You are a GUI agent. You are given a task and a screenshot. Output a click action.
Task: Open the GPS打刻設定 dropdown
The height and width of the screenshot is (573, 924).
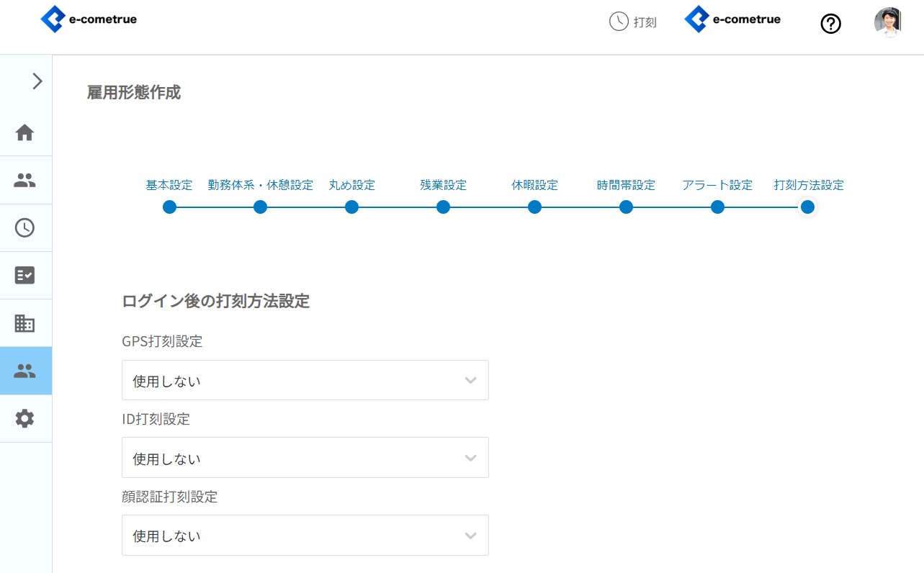(x=305, y=380)
